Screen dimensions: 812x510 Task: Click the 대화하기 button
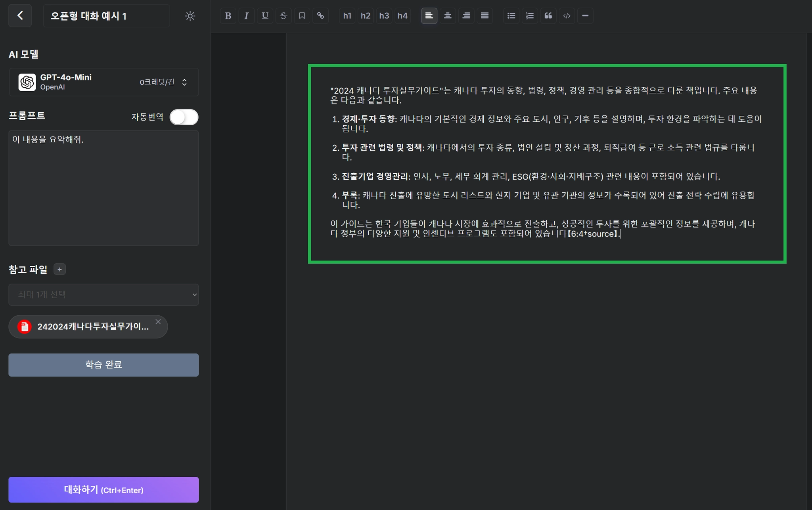pos(103,490)
